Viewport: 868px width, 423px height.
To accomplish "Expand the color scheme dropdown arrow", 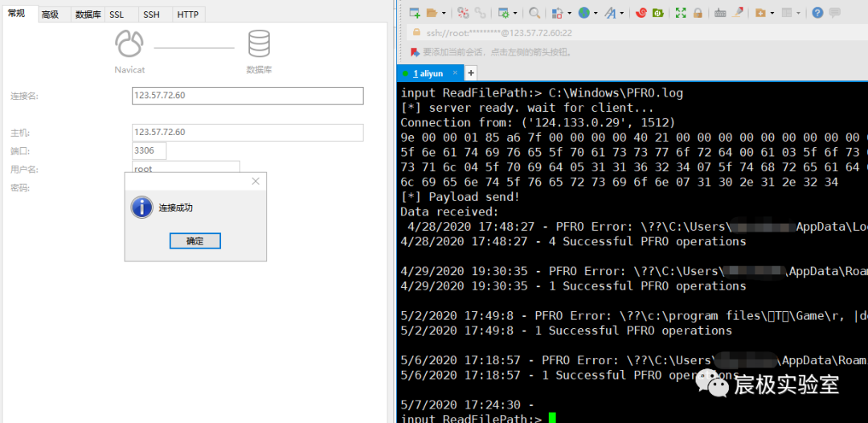I will [x=570, y=14].
